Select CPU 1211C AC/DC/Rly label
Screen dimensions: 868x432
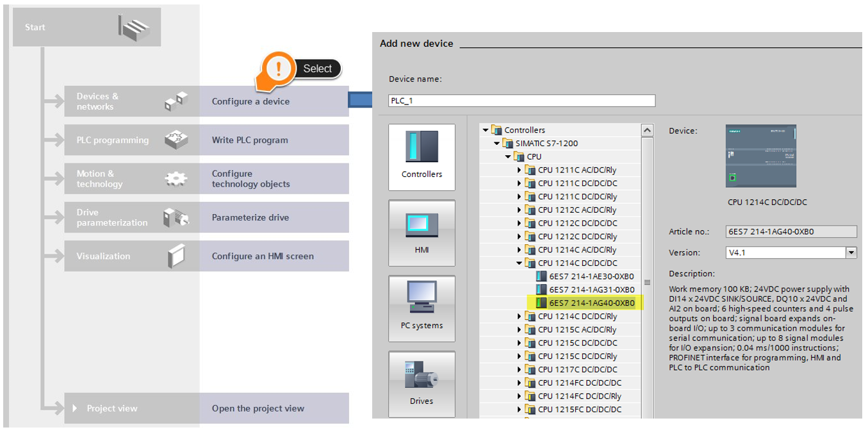(x=577, y=170)
